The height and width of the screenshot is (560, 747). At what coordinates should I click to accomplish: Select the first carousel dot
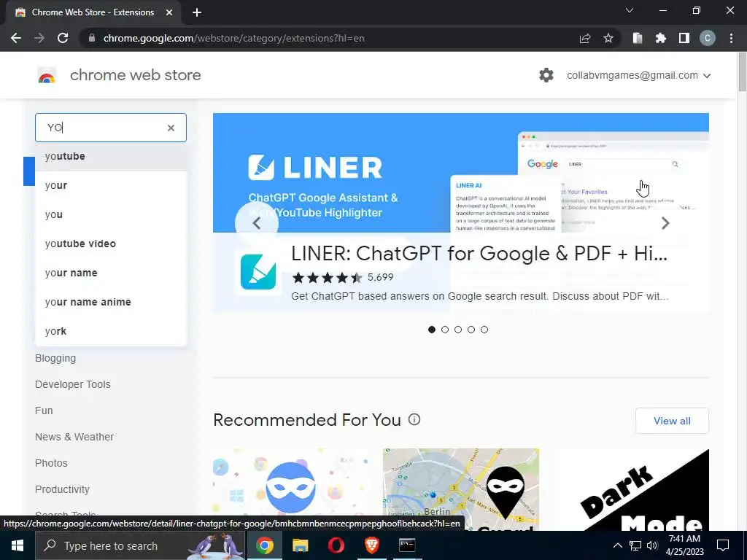pos(432,330)
